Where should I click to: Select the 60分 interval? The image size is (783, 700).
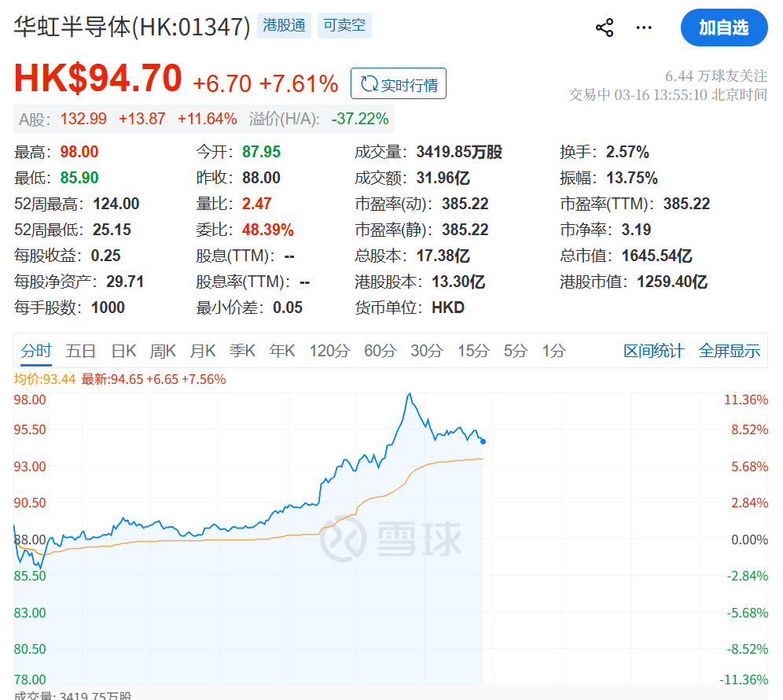pos(380,351)
